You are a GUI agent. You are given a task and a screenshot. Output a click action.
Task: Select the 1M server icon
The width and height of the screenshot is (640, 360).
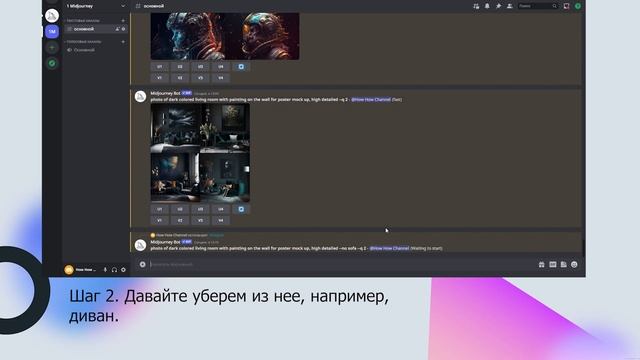tap(52, 31)
